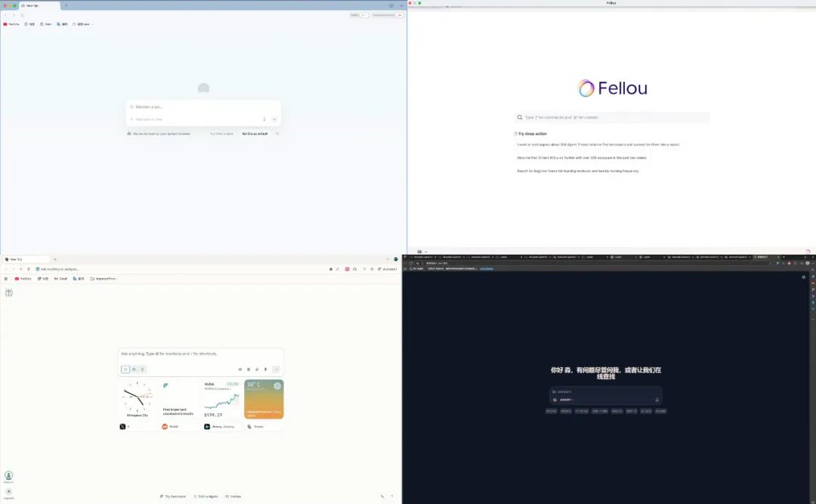Open the Assistant panel in Comet's toolbar
Image resolution: width=816 pixels, height=504 pixels.
(x=387, y=269)
